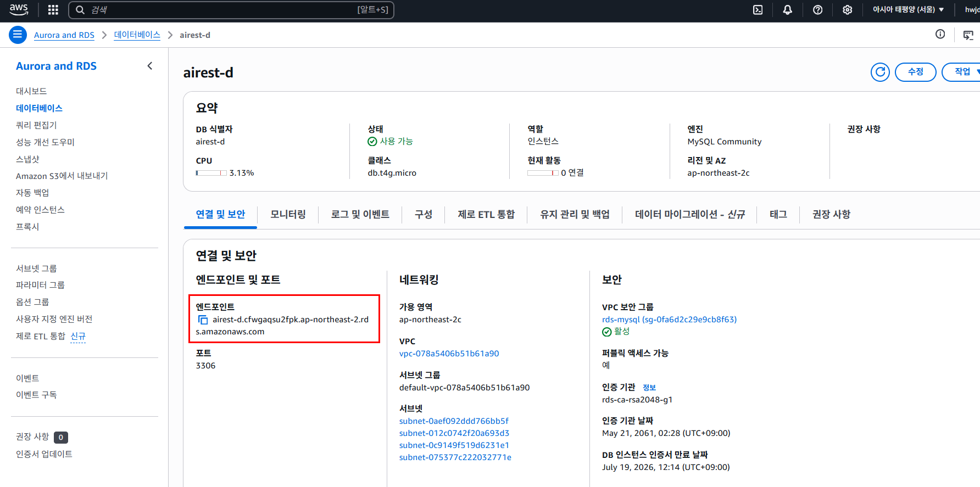Open the tutorial panel icon near info icon
The height and width of the screenshot is (487, 980).
pos(968,35)
